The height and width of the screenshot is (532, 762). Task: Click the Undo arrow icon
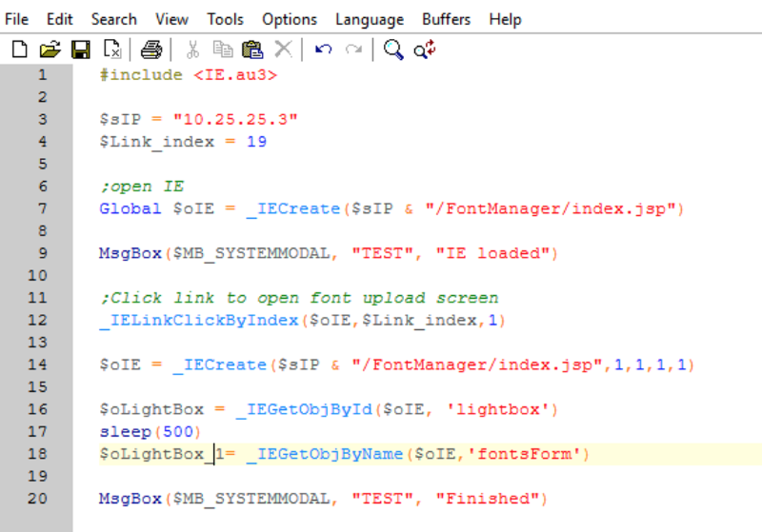coord(324,49)
